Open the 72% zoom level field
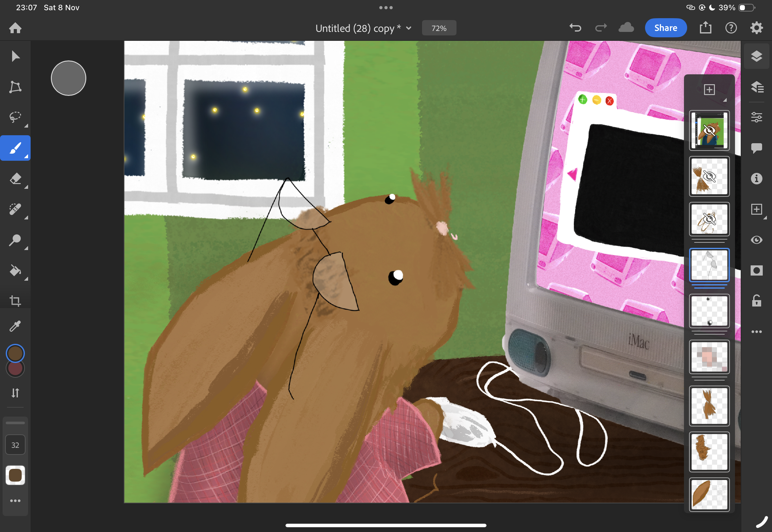Image resolution: width=772 pixels, height=532 pixels. (439, 28)
